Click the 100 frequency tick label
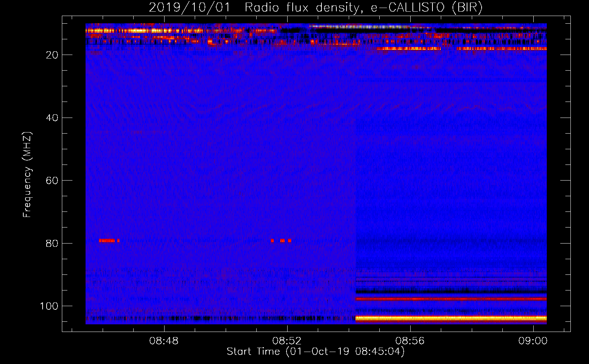The image size is (589, 364). pyautogui.click(x=49, y=306)
